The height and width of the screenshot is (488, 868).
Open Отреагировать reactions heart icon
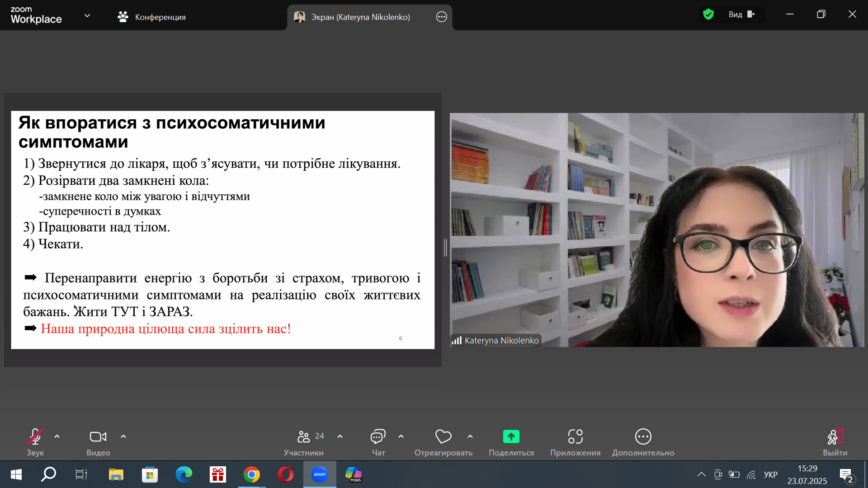click(443, 436)
